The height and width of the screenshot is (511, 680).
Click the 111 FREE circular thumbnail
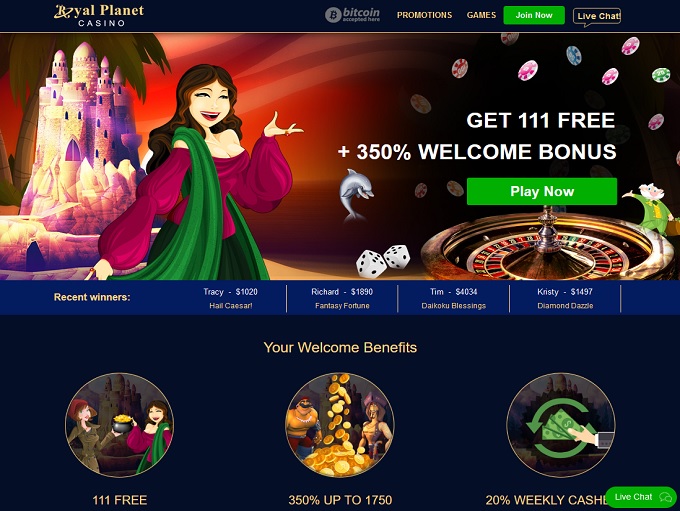[x=120, y=425]
